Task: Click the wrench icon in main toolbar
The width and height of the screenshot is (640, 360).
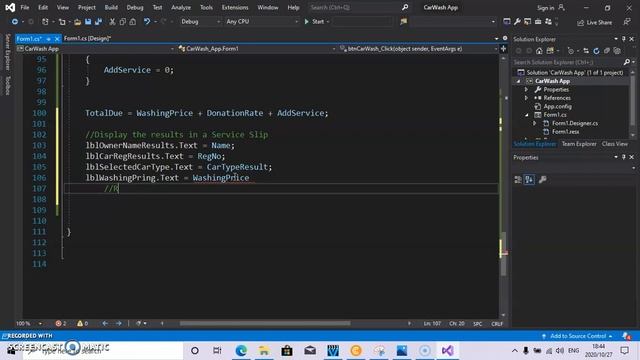Action: pos(517,22)
